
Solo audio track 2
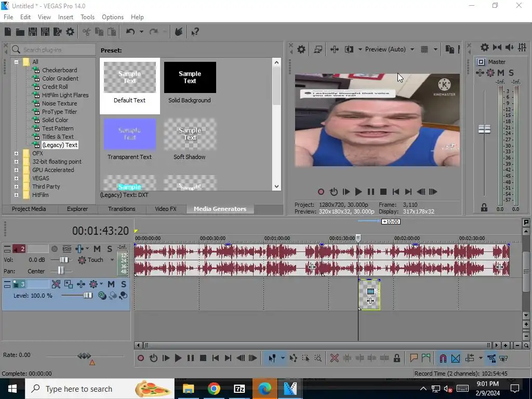(109, 249)
